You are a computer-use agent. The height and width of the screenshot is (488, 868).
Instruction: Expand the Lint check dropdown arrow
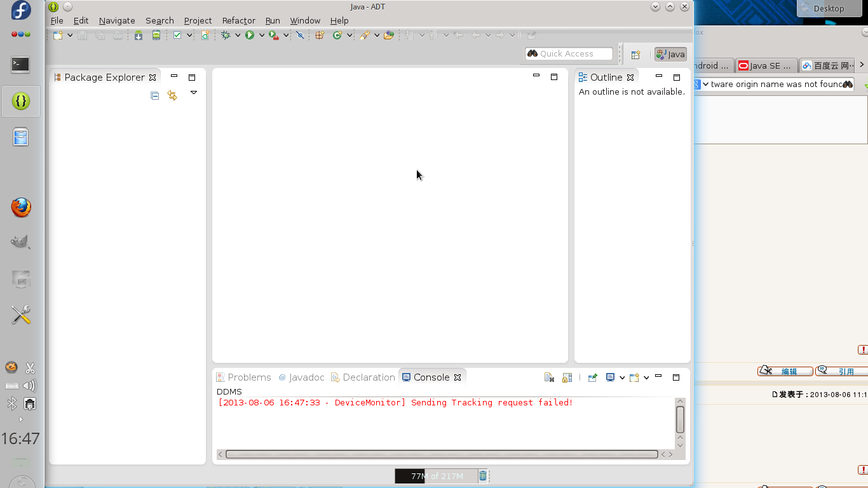pyautogui.click(x=189, y=36)
